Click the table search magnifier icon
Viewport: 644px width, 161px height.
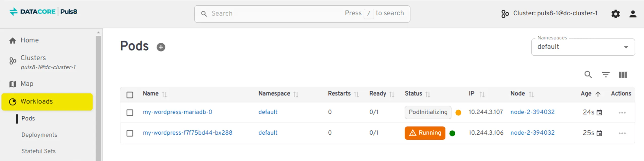(588, 75)
